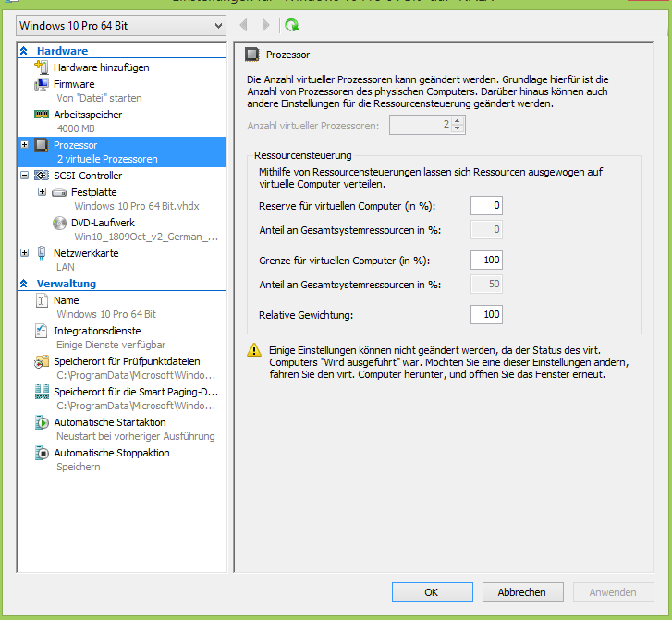Decrease the virtual processor count stepper
This screenshot has height=620, width=672.
pos(458,128)
